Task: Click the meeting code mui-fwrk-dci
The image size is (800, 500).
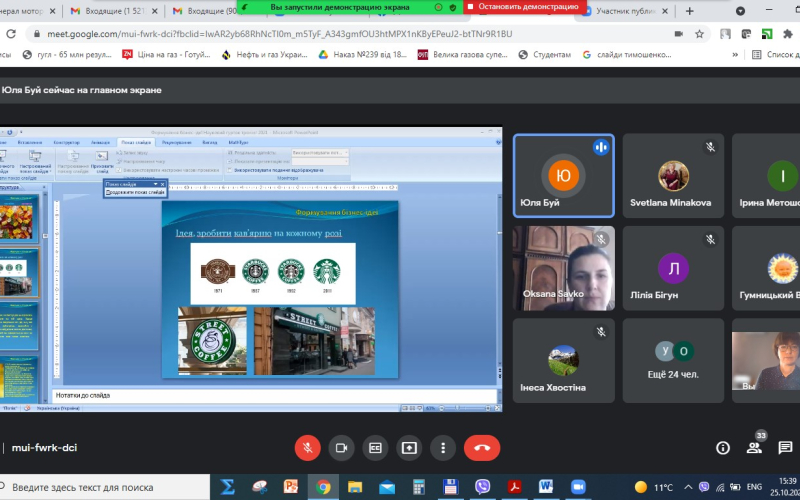Action: tap(44, 448)
